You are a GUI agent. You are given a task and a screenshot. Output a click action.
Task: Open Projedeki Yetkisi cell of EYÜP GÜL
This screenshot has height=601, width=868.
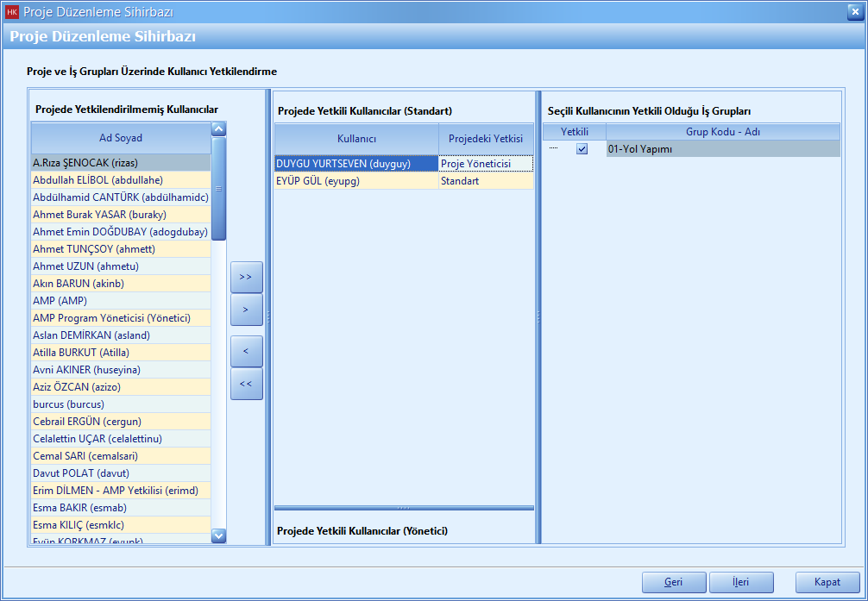pos(486,181)
